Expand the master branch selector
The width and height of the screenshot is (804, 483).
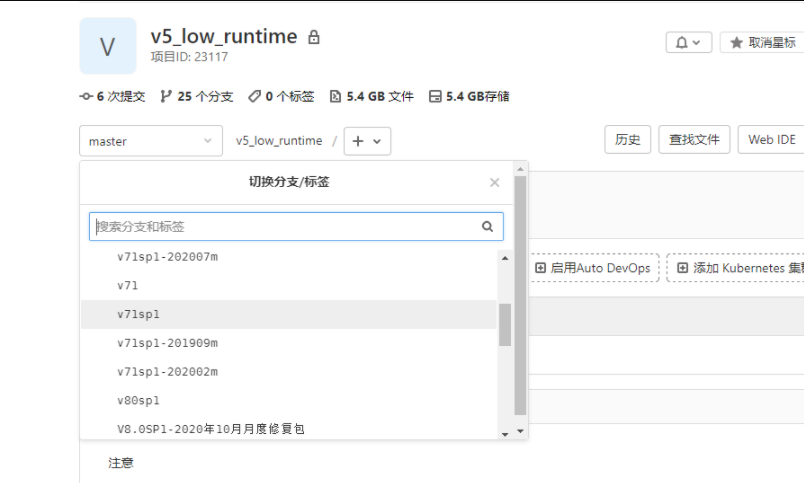click(150, 141)
